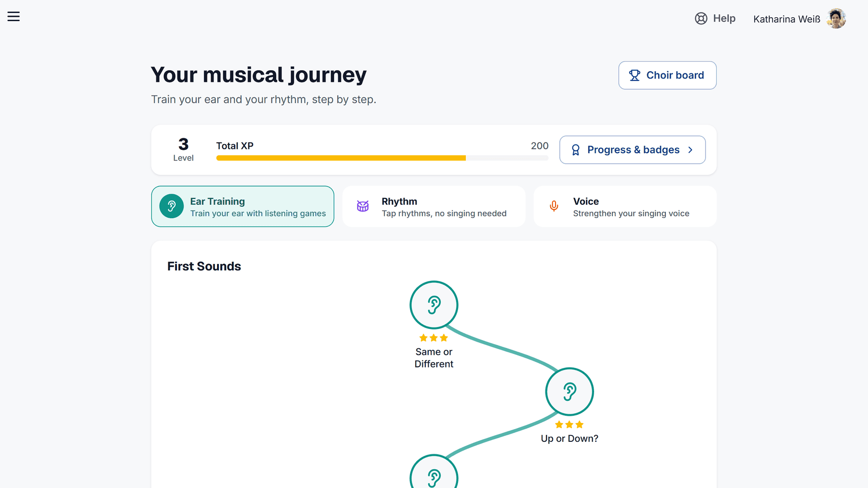Open the third ear lesson node at bottom

[434, 472]
